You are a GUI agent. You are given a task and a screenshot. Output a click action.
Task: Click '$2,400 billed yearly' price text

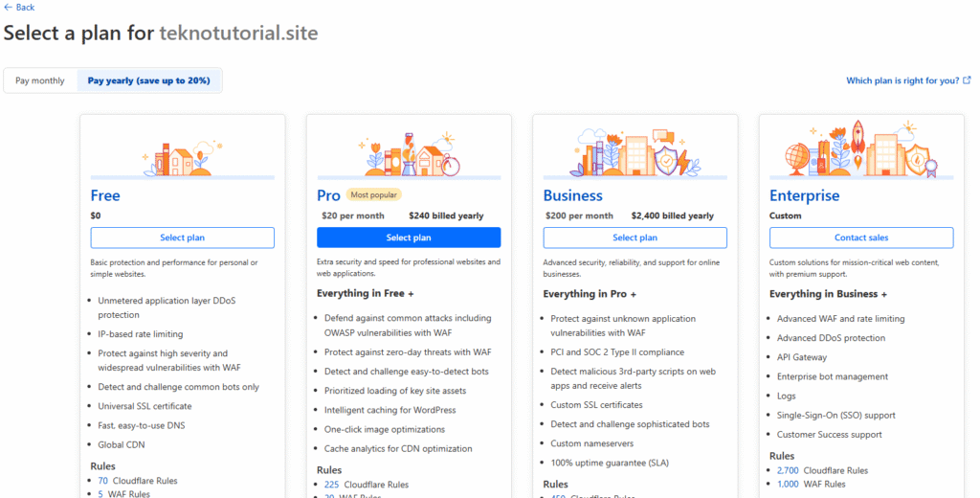(673, 215)
